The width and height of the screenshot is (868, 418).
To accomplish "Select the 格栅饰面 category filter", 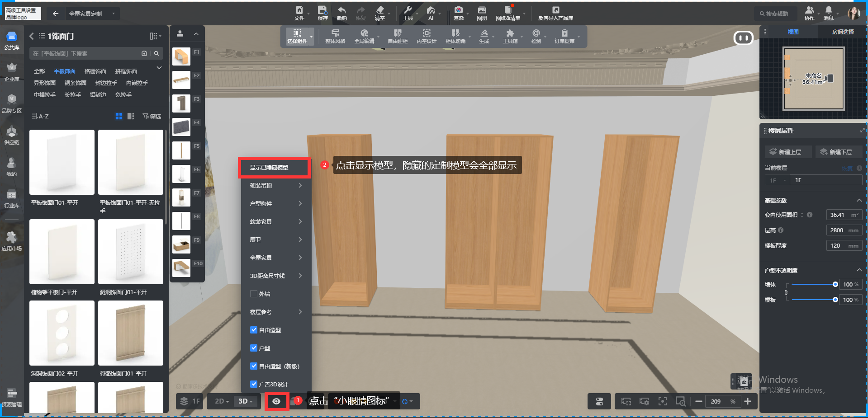I will coord(95,71).
